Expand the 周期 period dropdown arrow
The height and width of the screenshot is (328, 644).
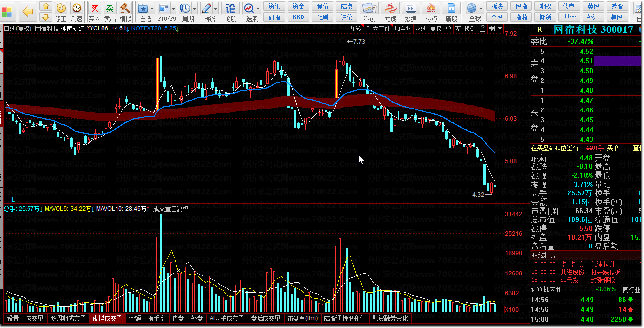[195, 8]
